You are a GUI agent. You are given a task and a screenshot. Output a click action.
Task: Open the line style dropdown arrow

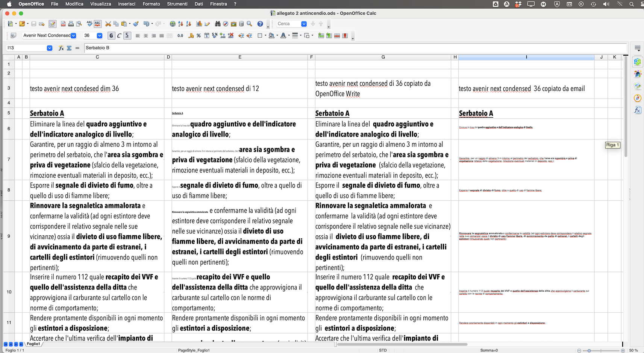point(300,36)
